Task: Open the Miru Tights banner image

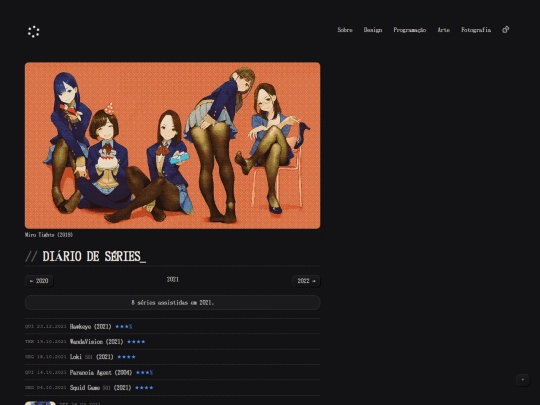Action: click(x=173, y=145)
